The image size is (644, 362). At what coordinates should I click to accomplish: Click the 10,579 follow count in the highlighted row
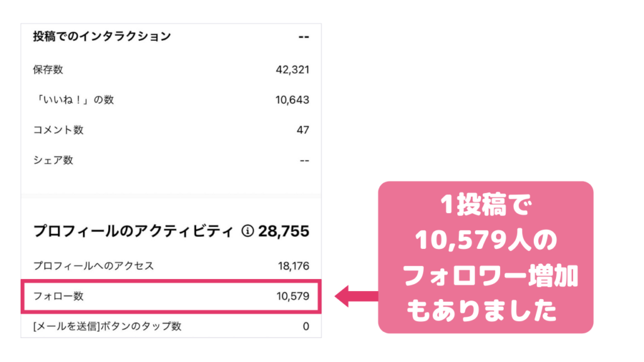(293, 296)
